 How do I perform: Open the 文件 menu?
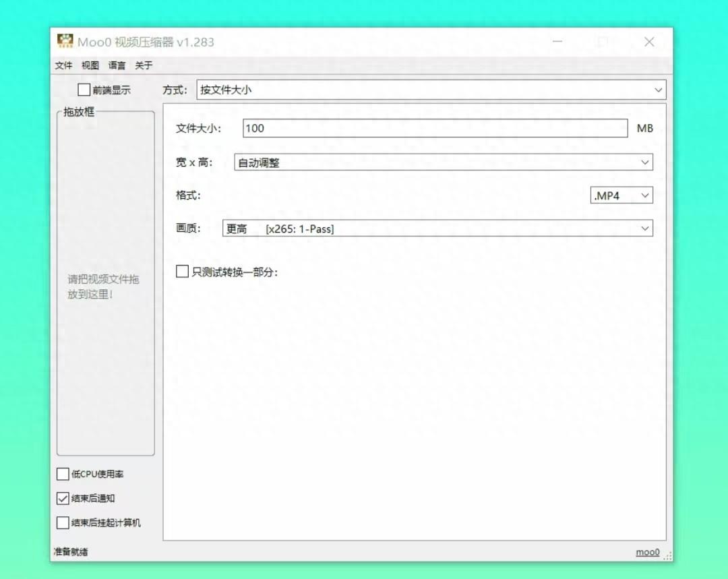[x=63, y=65]
